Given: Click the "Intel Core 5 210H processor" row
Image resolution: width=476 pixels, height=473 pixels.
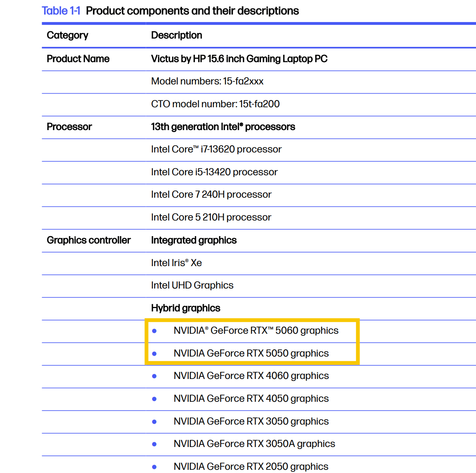Looking at the screenshot, I should point(211,217).
